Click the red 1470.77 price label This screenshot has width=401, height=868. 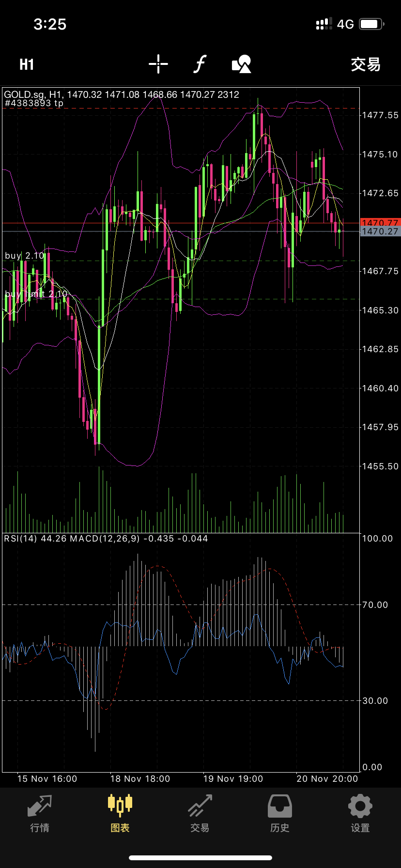pos(381,223)
